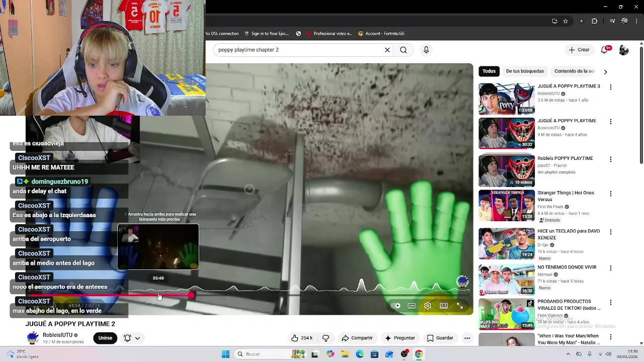Toggle subtitles in the video player
Screen dimensions: 644x362
(412, 306)
